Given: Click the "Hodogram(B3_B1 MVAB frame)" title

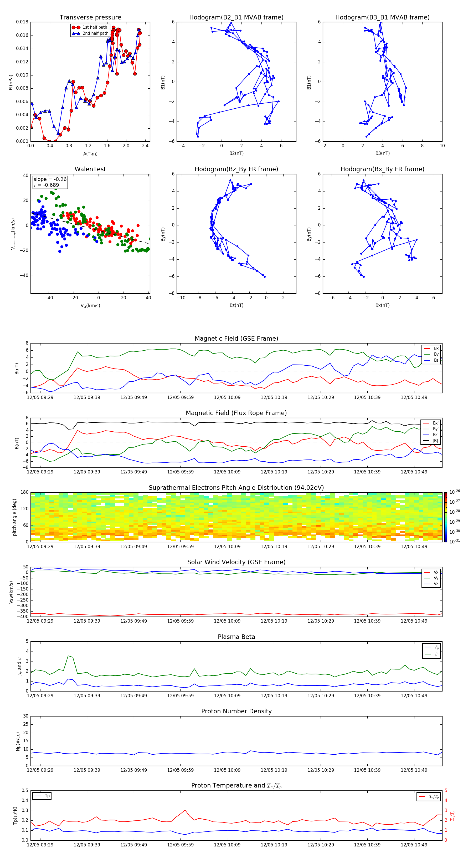Looking at the screenshot, I should point(382,18).
